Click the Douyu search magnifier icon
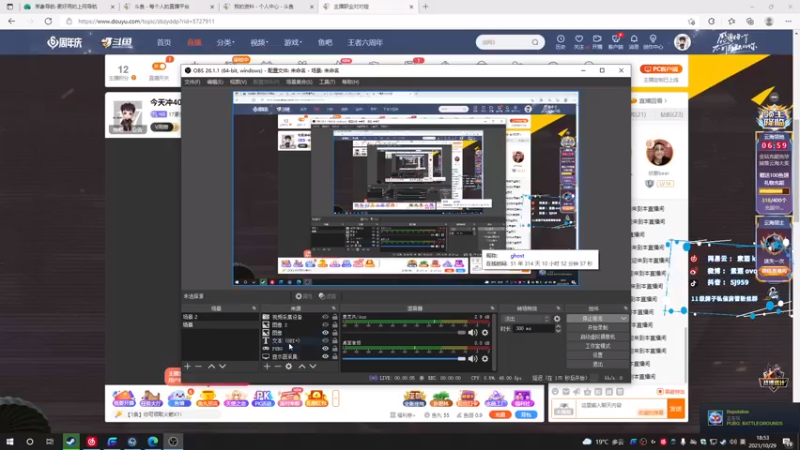800x450 pixels. click(x=535, y=42)
